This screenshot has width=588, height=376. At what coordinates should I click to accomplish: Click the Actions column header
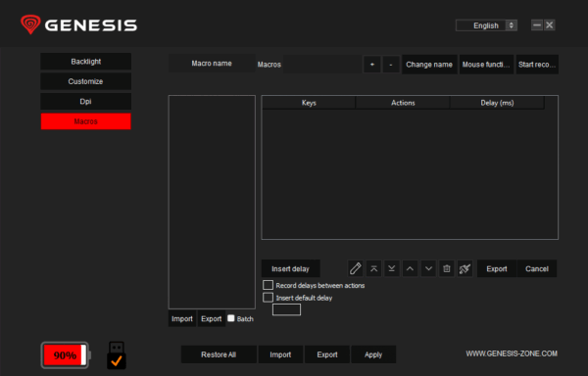403,103
